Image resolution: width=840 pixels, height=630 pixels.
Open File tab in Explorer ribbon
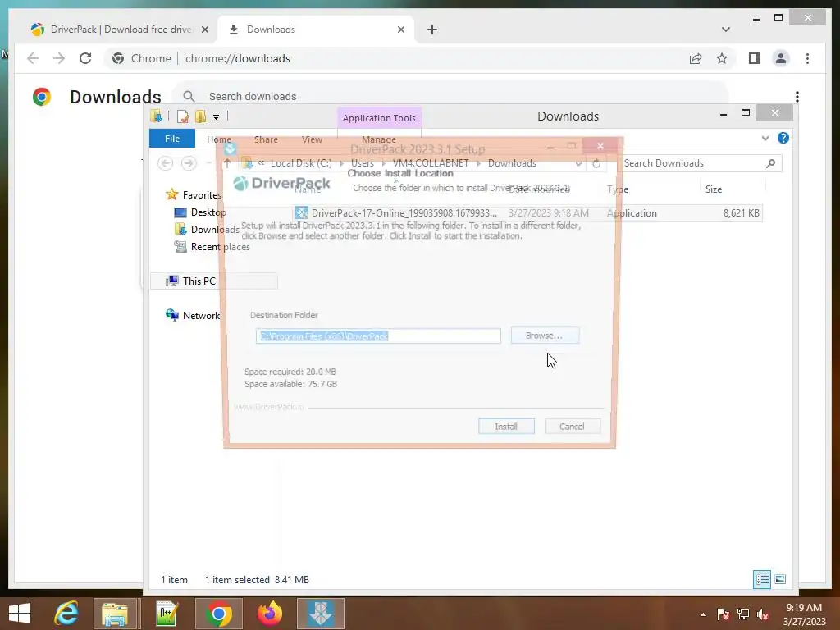172,139
